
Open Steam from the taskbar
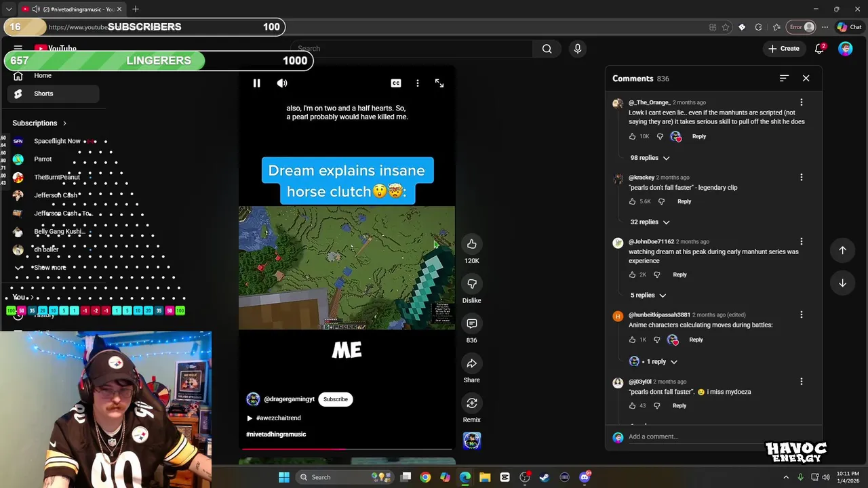pyautogui.click(x=544, y=477)
